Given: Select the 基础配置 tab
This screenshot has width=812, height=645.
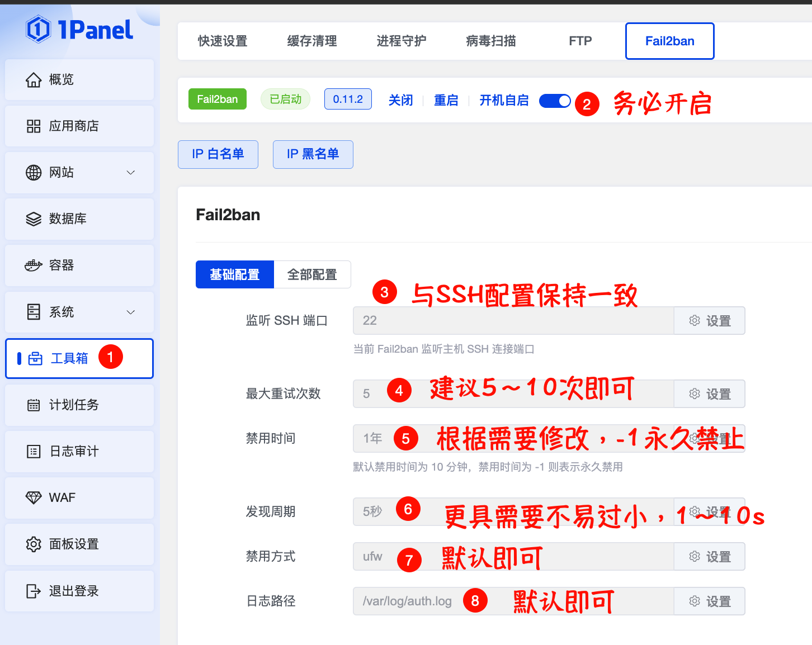Looking at the screenshot, I should (235, 274).
